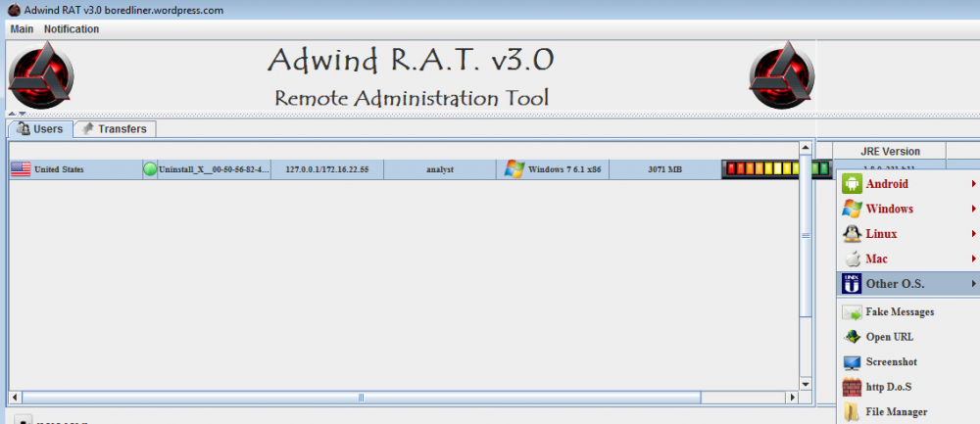Click the vertical scrollbar thumb

coord(806,235)
